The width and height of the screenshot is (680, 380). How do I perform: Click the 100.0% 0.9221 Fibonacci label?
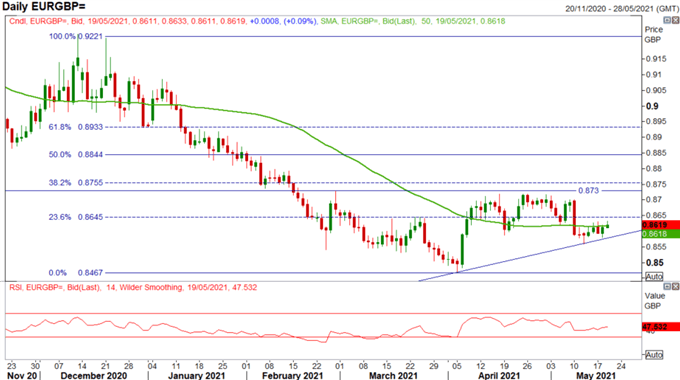[75, 36]
